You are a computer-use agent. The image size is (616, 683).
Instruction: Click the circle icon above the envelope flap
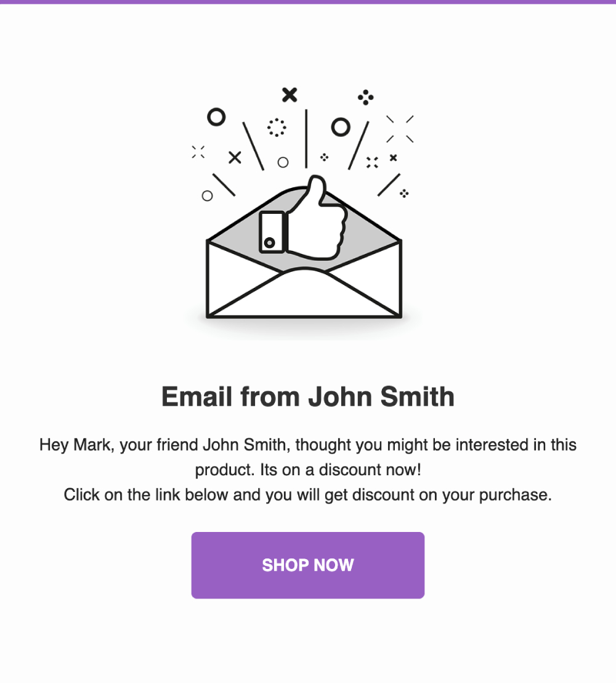[284, 163]
